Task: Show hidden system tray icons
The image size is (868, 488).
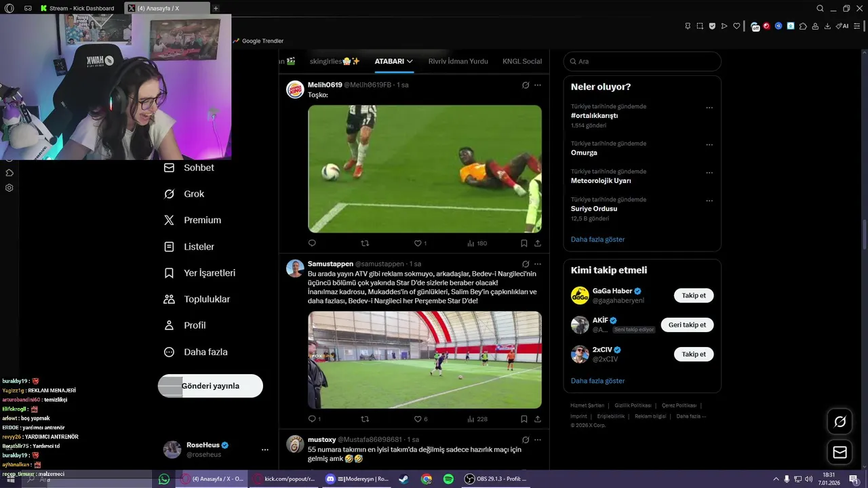Action: coord(775,479)
